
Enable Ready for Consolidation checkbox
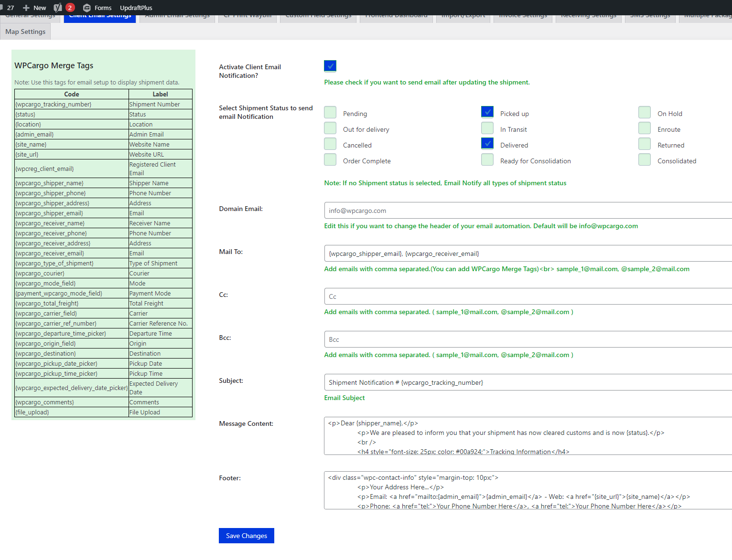[487, 159]
